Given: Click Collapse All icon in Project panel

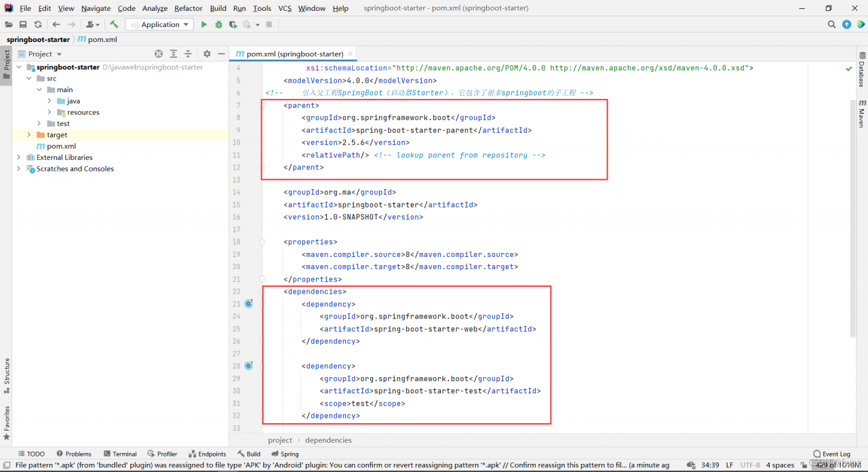Looking at the screenshot, I should coord(189,54).
